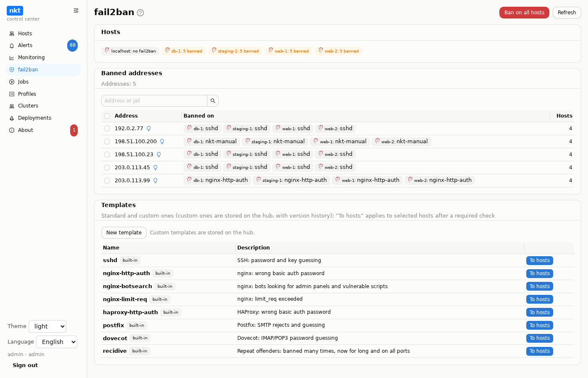Click the Deployments rocket icon in the sidebar
Viewport: 588px width, 378px height.
(12, 118)
